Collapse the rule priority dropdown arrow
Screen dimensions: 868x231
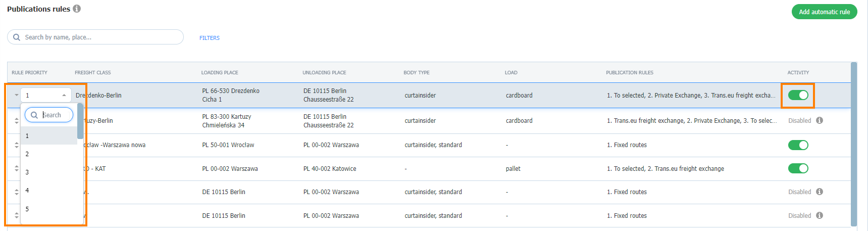pos(64,95)
